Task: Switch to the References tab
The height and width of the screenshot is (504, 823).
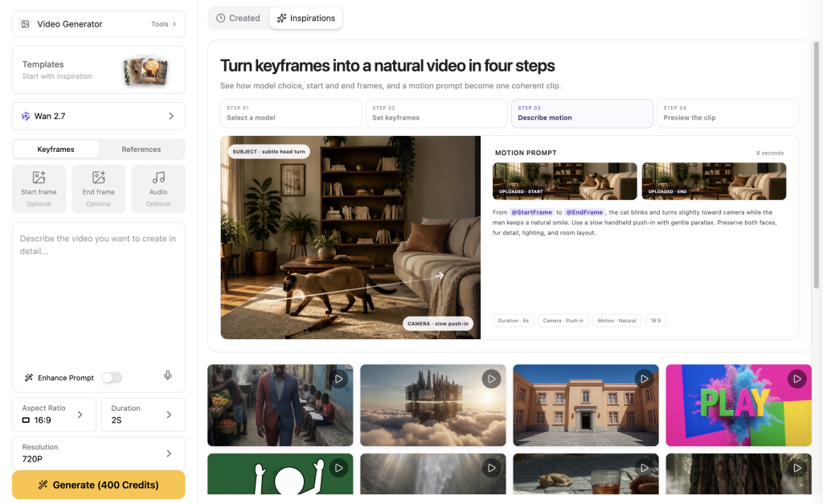Action: [141, 149]
